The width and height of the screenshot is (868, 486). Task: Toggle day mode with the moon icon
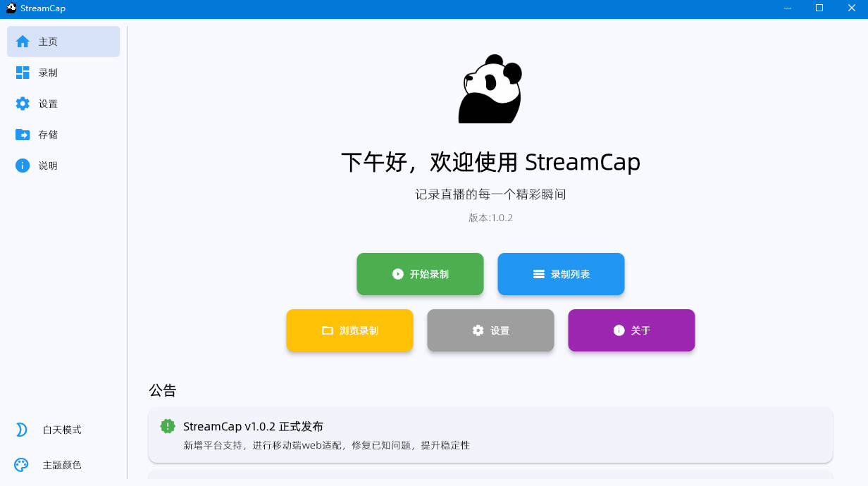pos(22,430)
